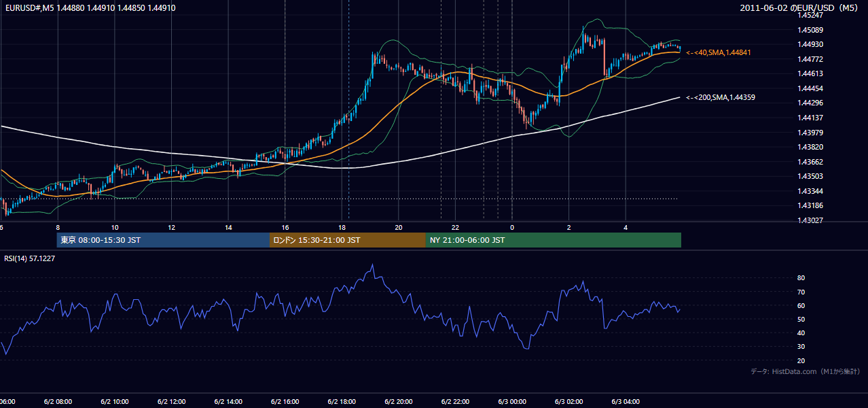Click hour tick 10 under price chart

(115, 227)
